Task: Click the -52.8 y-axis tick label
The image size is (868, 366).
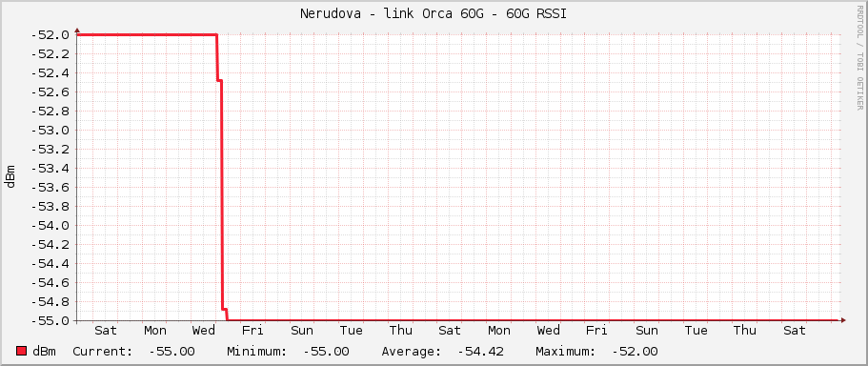Action: pyautogui.click(x=50, y=112)
